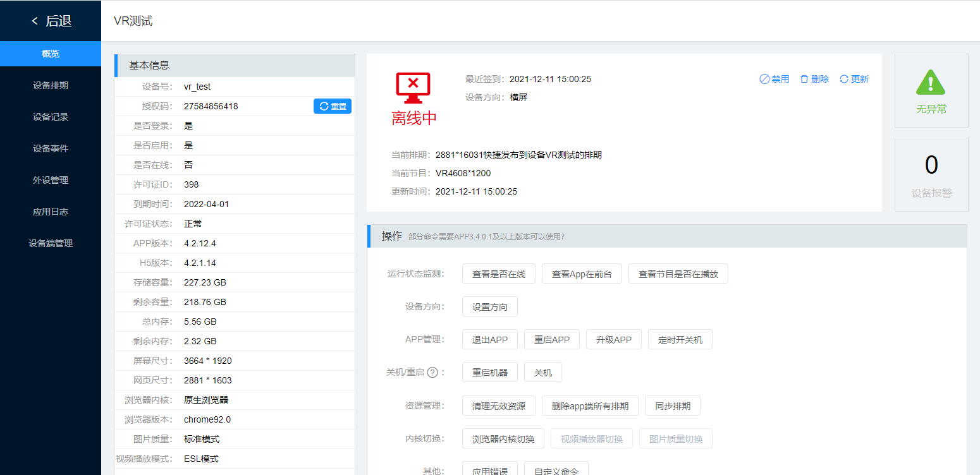The image size is (980, 475).
Task: Click current program VR4608*1200
Action: [463, 173]
